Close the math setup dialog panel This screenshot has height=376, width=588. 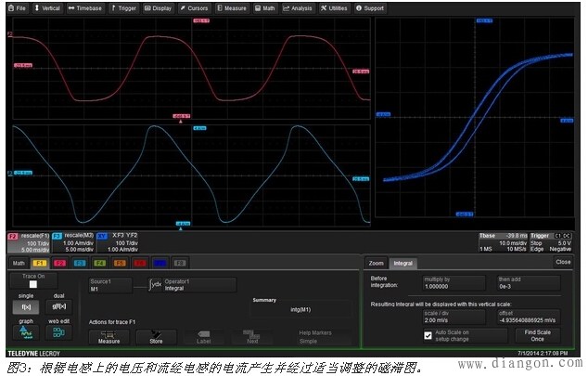click(x=562, y=262)
